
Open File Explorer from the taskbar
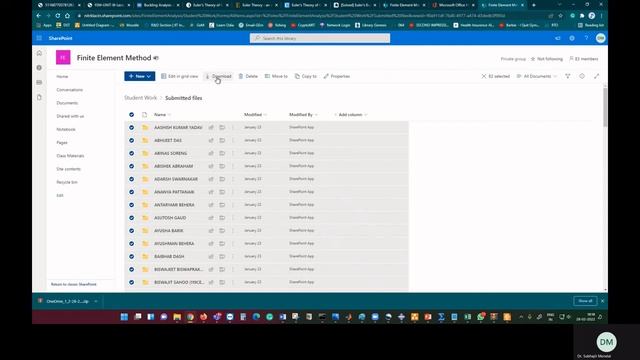(x=177, y=317)
